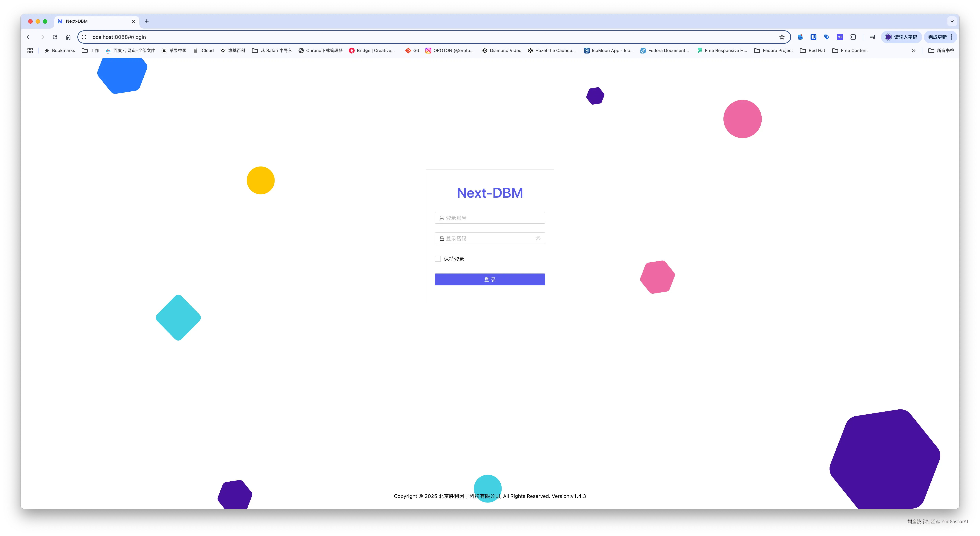This screenshot has height=536, width=980.
Task: Click the TDK extension icon
Action: (x=839, y=37)
